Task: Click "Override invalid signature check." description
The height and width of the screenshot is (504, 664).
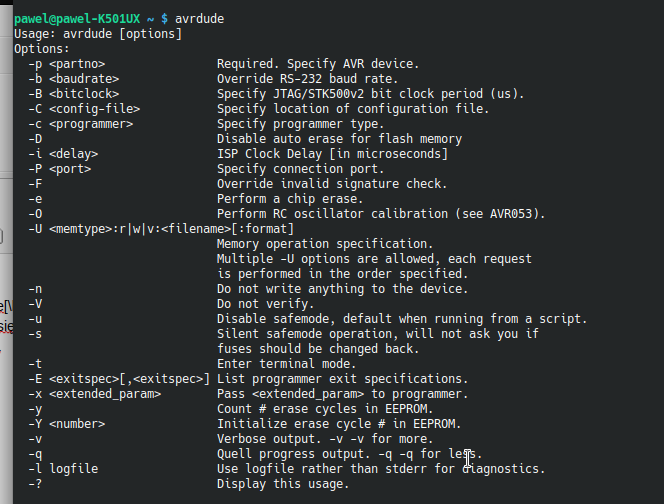Action: click(x=332, y=183)
